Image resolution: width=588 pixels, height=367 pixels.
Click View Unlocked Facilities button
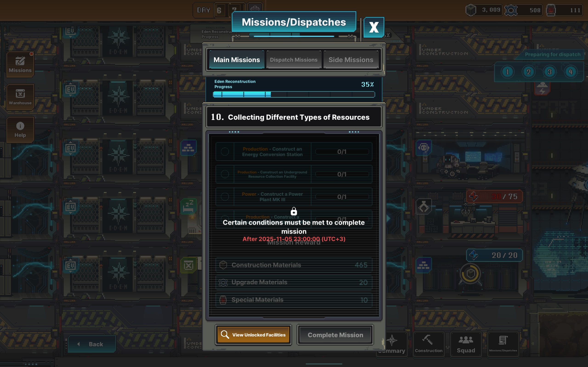pyautogui.click(x=253, y=335)
